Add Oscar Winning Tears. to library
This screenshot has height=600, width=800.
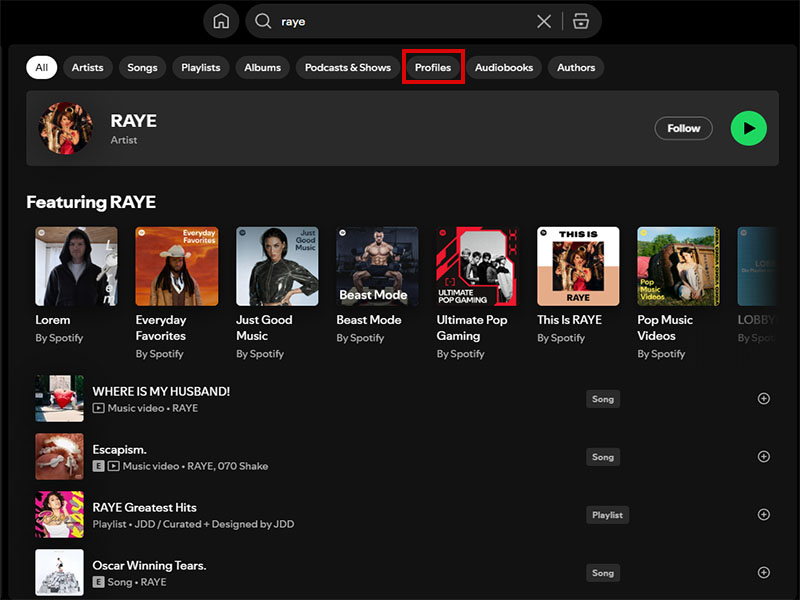click(764, 572)
